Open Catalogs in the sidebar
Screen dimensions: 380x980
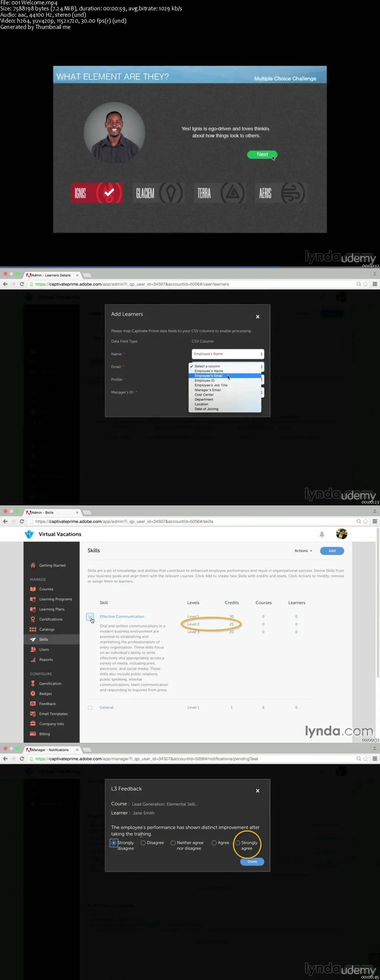[x=52, y=629]
